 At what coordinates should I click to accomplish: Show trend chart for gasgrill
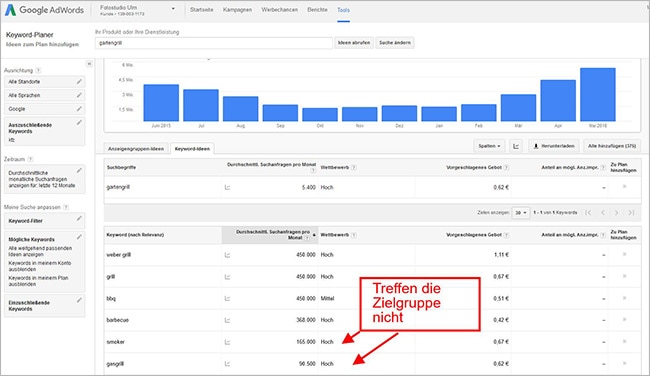point(227,364)
